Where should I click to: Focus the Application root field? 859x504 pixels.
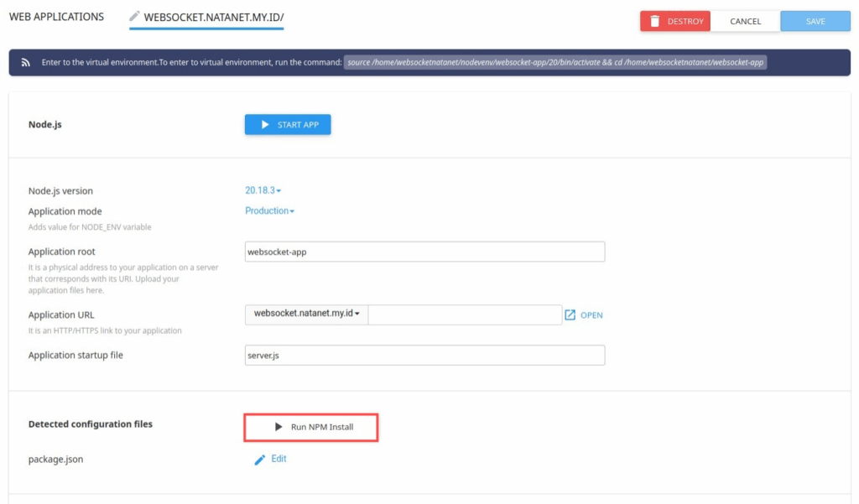pyautogui.click(x=424, y=252)
